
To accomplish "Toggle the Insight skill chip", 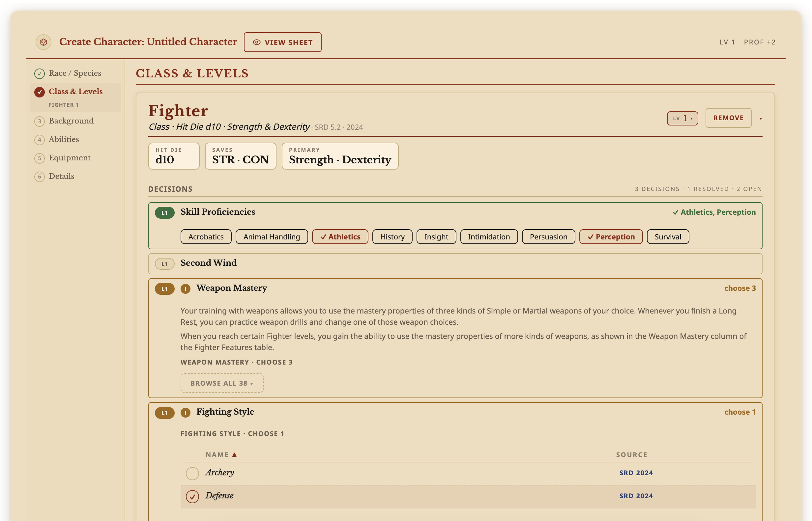I will (x=436, y=237).
